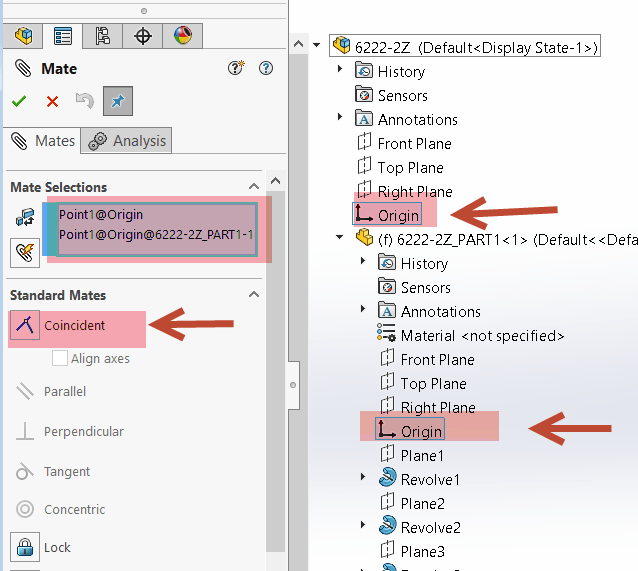Switch to the Mates tab
638x571 pixels.
(x=43, y=141)
